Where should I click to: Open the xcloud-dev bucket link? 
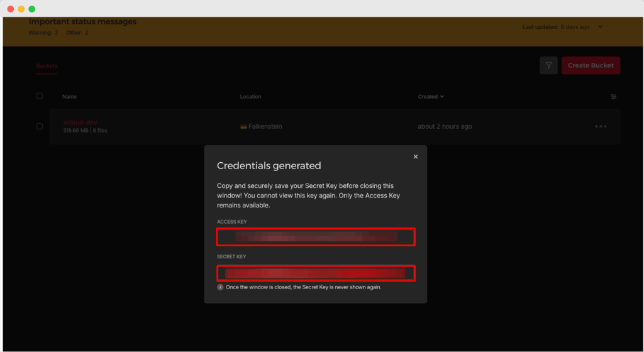click(x=80, y=122)
